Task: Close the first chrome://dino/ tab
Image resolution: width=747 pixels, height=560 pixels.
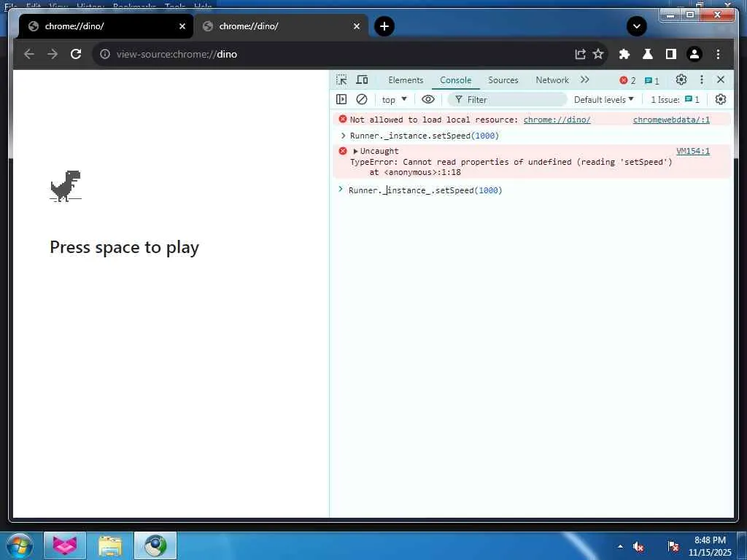Action: (182, 26)
